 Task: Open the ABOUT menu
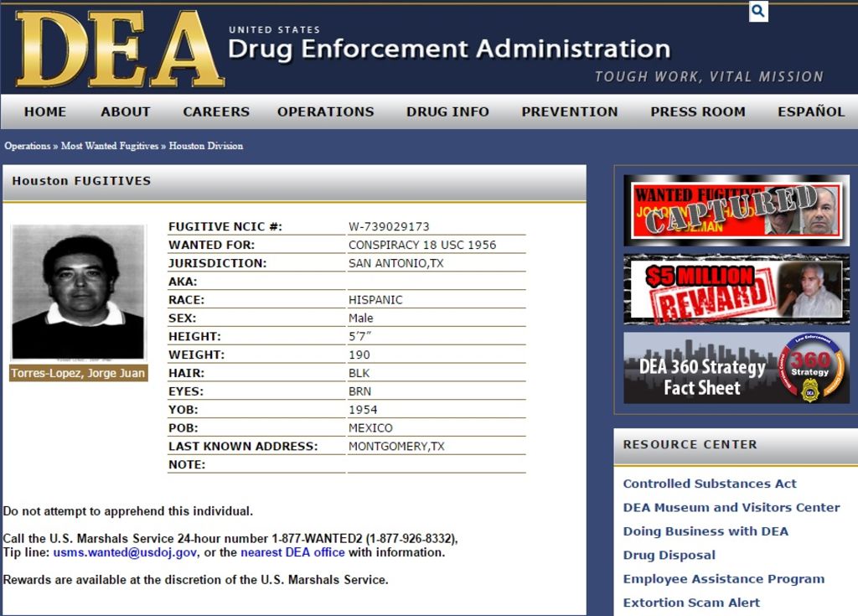click(x=126, y=111)
